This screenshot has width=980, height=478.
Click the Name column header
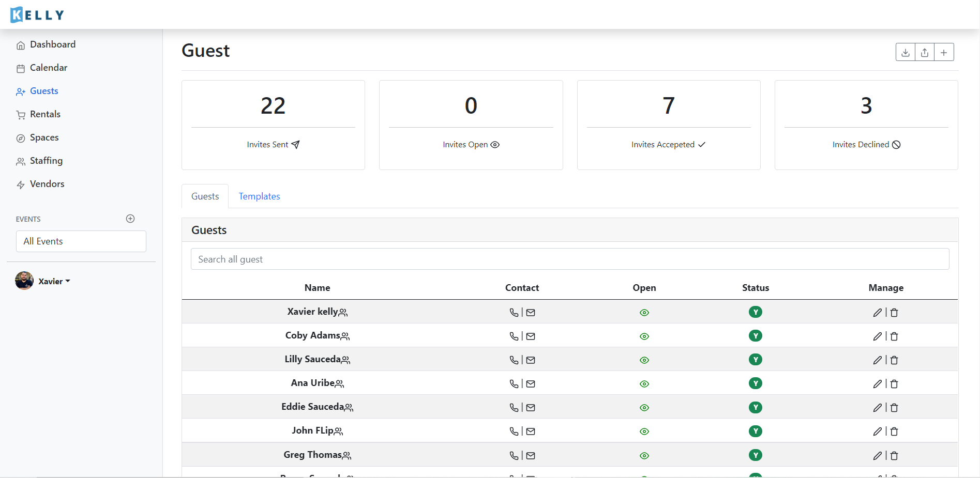coord(318,288)
